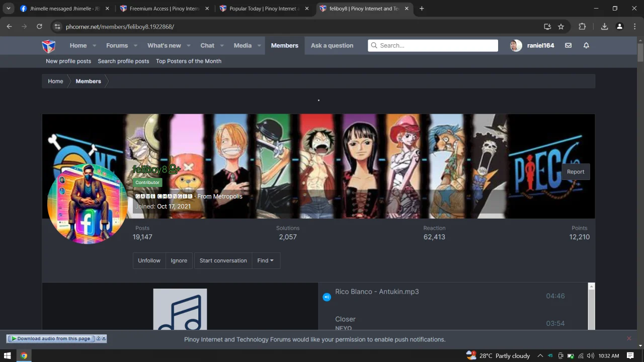644x362 pixels.
Task: Open the Media navigation item
Action: (243, 45)
